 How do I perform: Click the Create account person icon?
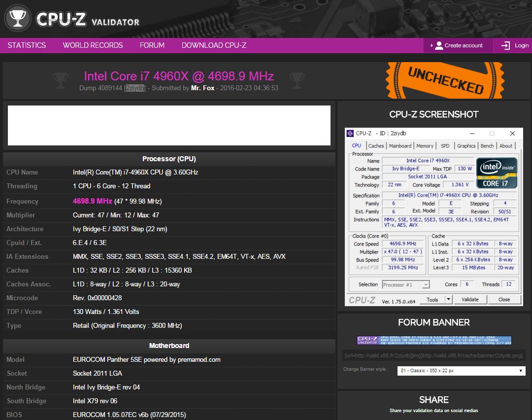click(439, 45)
